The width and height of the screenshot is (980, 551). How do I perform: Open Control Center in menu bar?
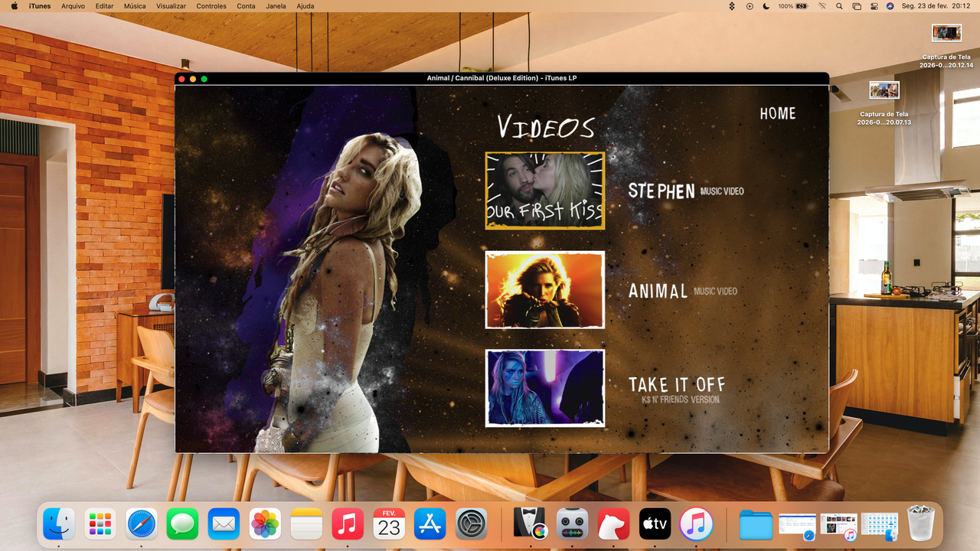(873, 6)
